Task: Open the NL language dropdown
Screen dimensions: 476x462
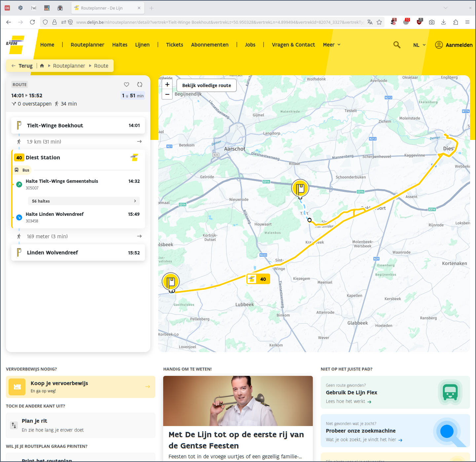Action: pyautogui.click(x=419, y=45)
